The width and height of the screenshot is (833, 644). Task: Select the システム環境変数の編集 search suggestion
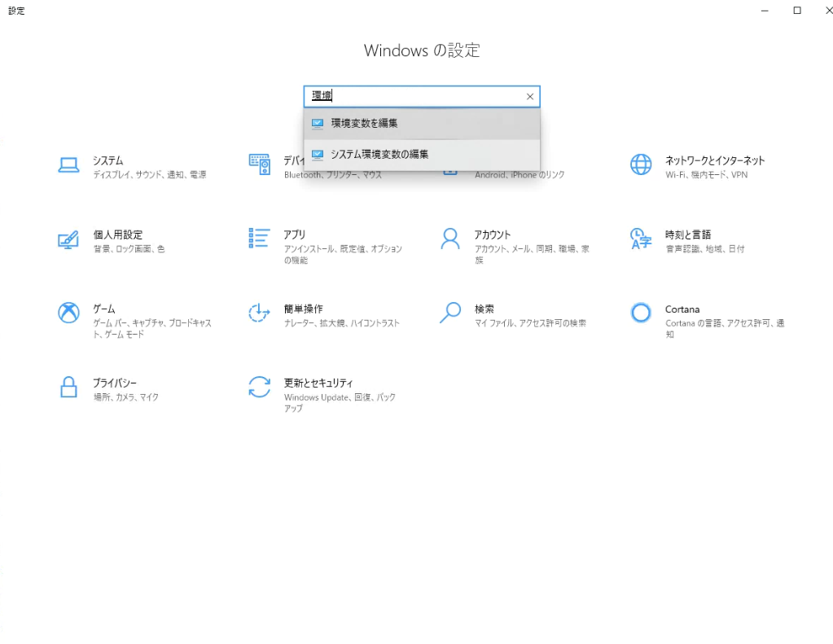[x=422, y=155]
